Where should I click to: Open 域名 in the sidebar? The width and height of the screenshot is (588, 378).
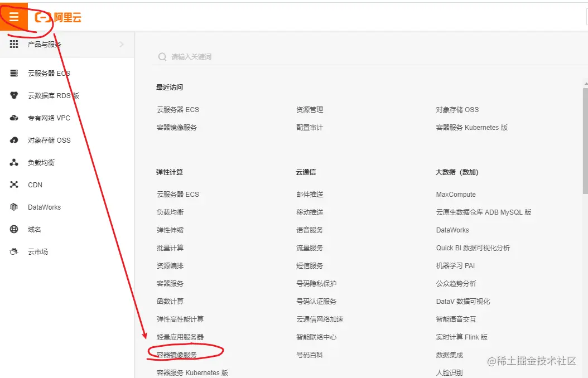(35, 229)
